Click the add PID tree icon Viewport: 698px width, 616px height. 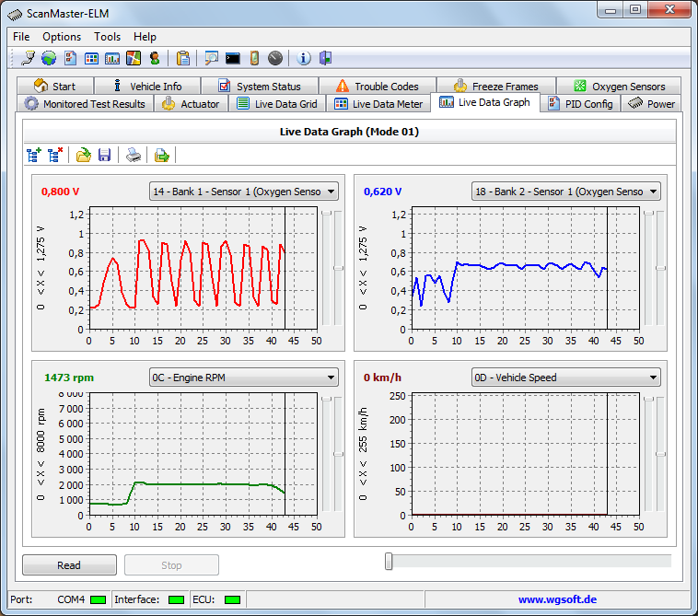(x=35, y=155)
